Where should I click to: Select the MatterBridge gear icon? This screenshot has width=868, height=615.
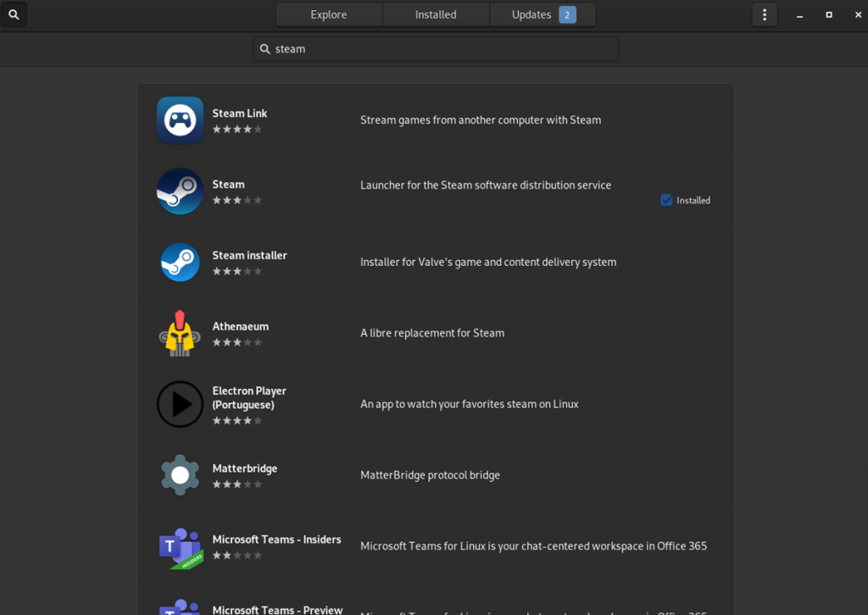pyautogui.click(x=180, y=474)
